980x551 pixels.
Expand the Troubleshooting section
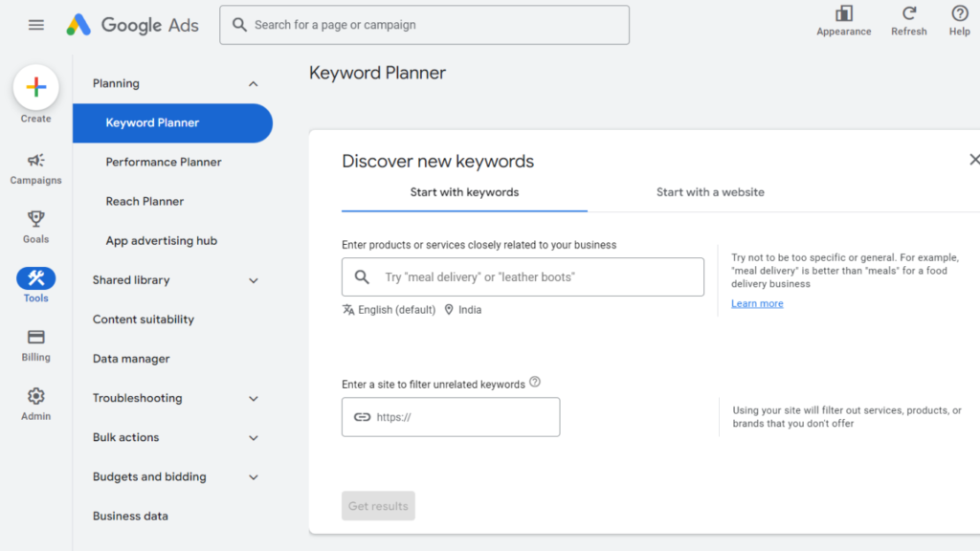coord(253,399)
